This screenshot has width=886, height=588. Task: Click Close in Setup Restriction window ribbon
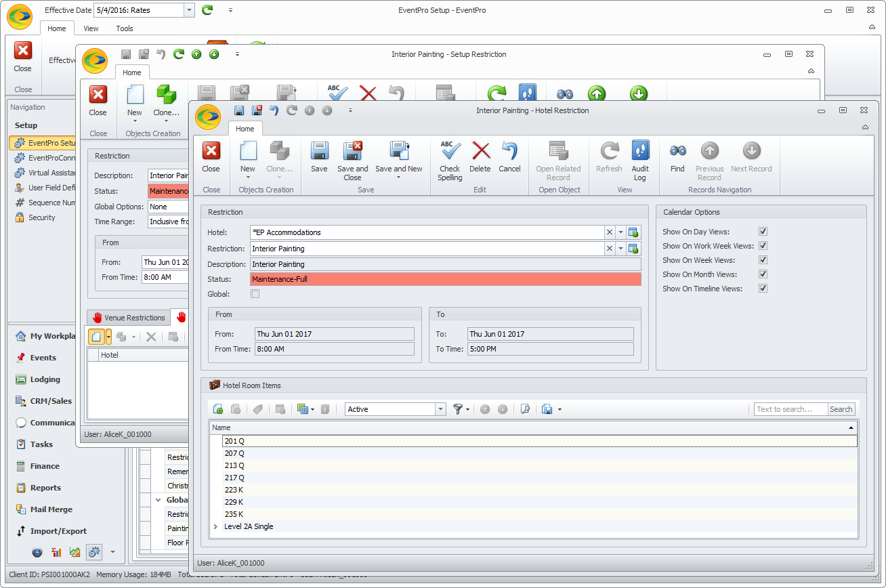(x=98, y=100)
